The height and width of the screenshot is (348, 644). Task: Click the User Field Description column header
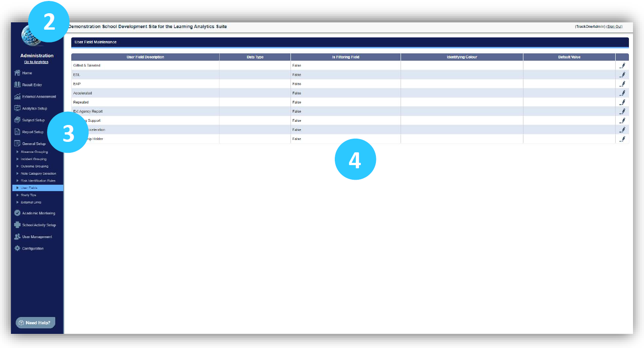point(145,57)
